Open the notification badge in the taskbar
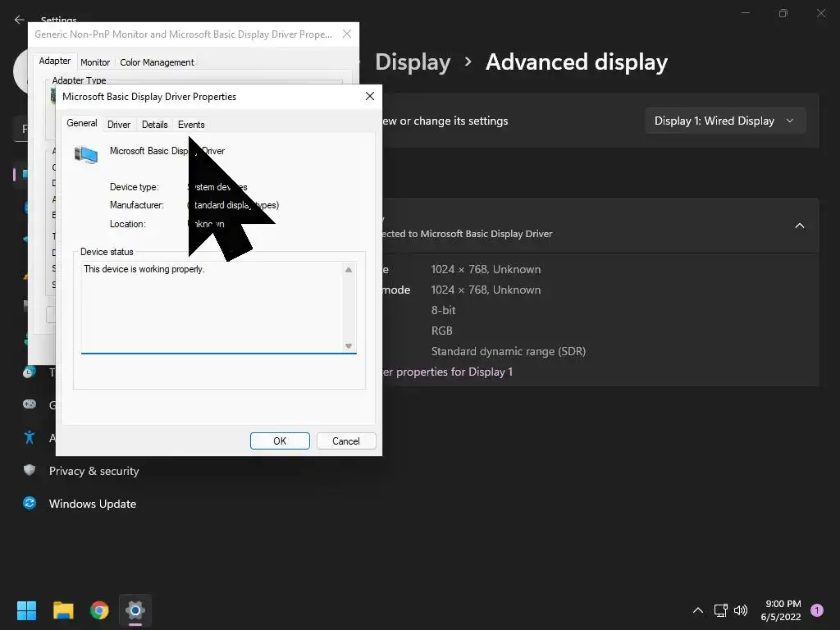Viewport: 840px width, 630px height. click(817, 610)
